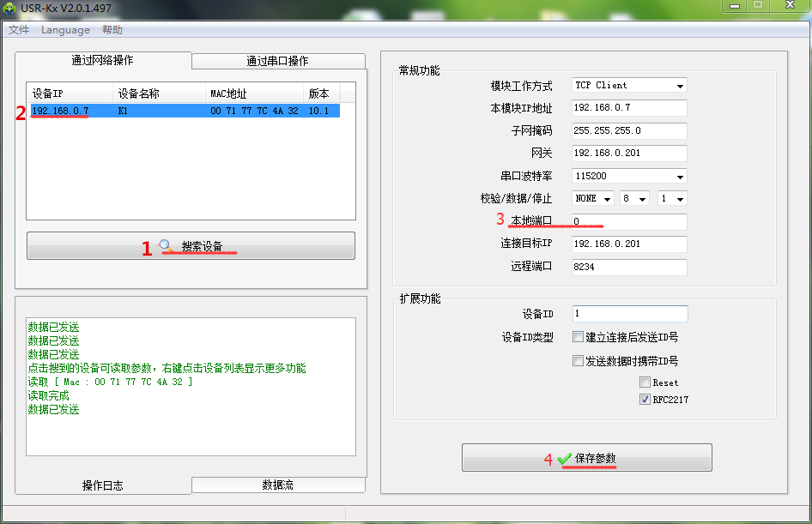Open the data bits 8 dropdown
The height and width of the screenshot is (524, 812).
click(x=642, y=198)
